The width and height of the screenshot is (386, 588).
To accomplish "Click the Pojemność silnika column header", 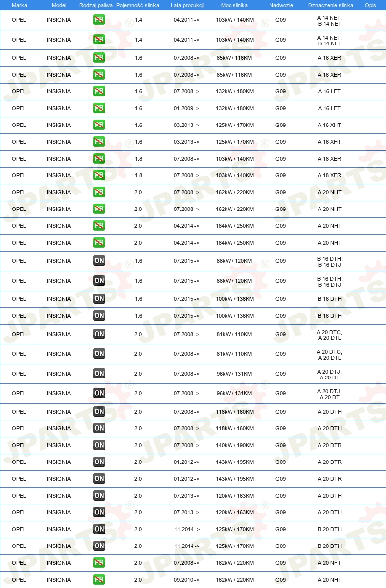I will [138, 5].
